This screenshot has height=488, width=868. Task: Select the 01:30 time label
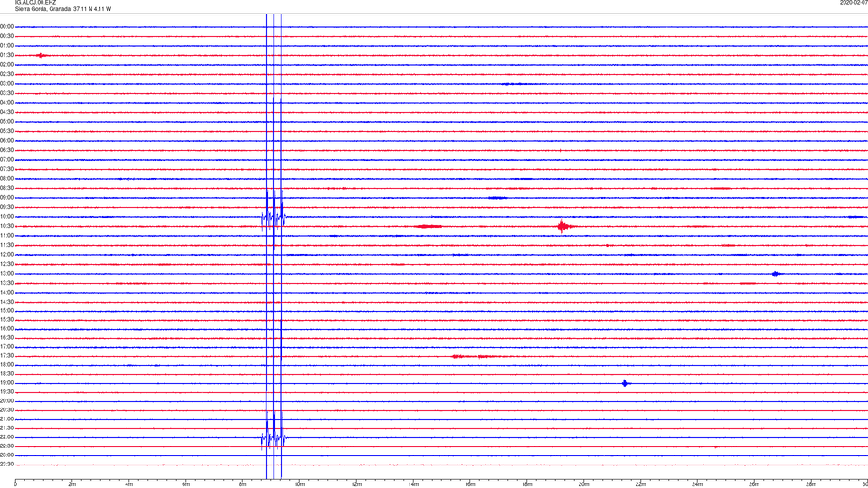click(6, 55)
